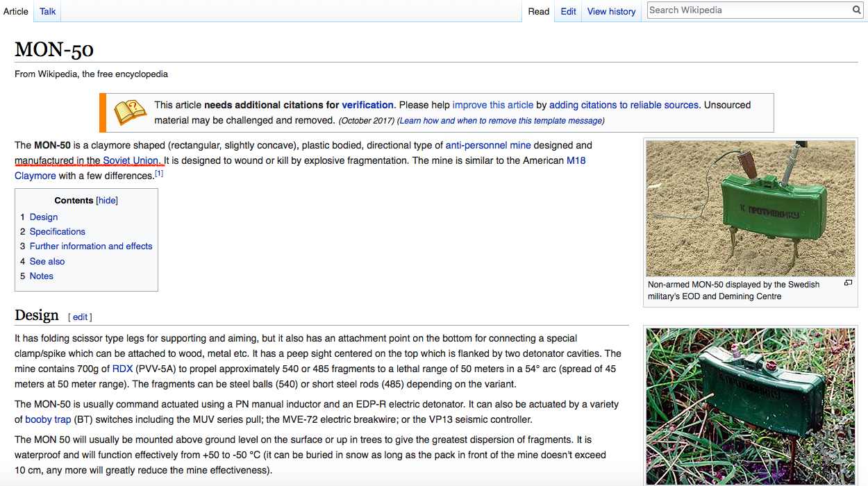Open the booby trap link
Viewport: 868px width, 486px height.
tap(48, 419)
